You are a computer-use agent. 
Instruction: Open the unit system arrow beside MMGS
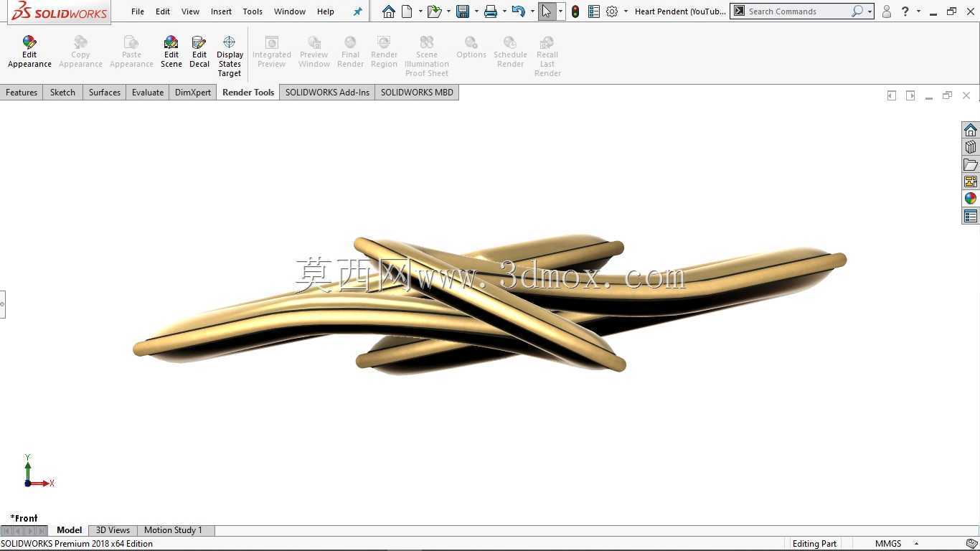pos(916,544)
